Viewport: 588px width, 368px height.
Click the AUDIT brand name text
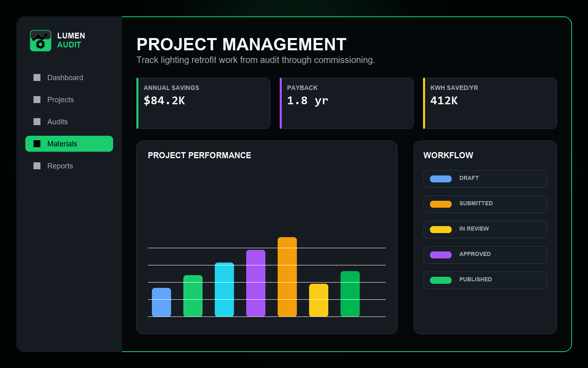pos(69,45)
